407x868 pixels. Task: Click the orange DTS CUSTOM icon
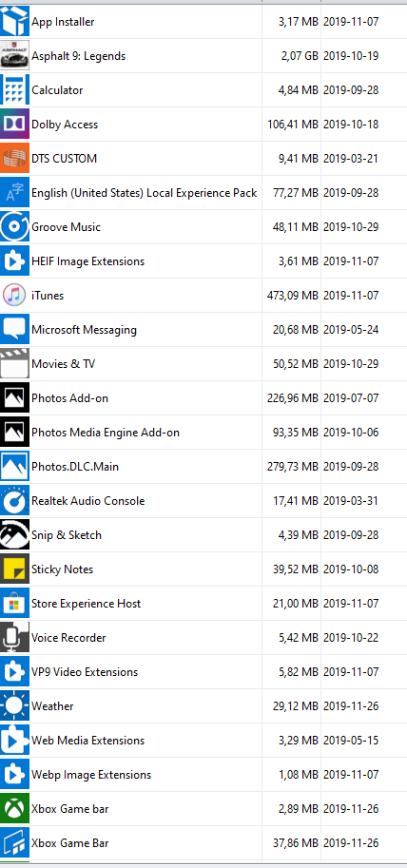pos(14,159)
